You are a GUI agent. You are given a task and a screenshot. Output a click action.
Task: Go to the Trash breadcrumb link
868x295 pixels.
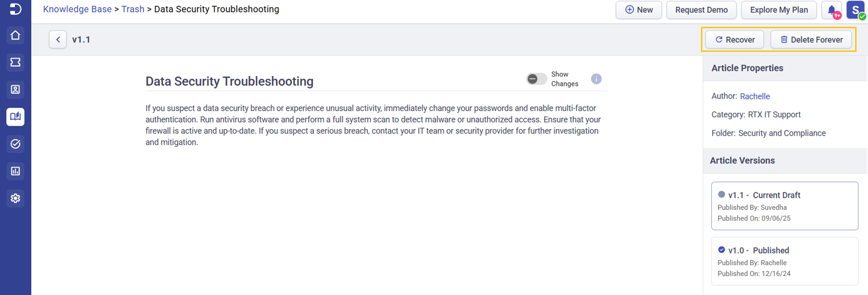(133, 9)
